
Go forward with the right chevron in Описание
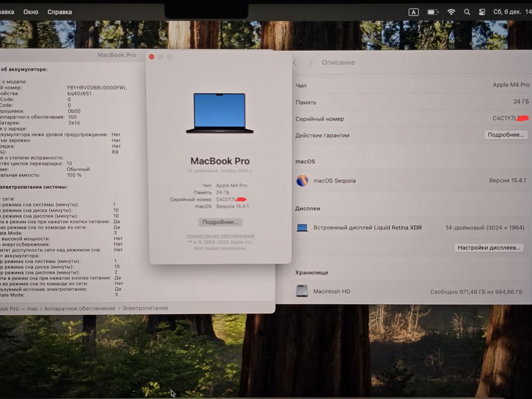pos(311,63)
